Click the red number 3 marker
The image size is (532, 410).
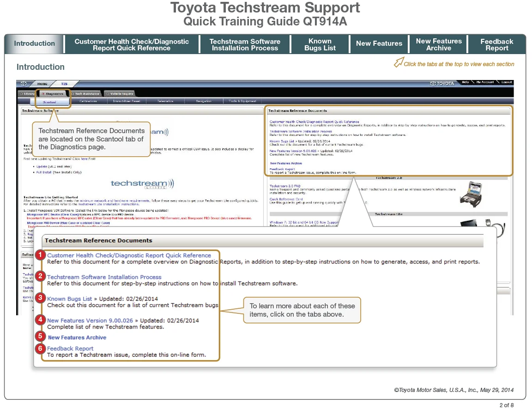coord(41,298)
